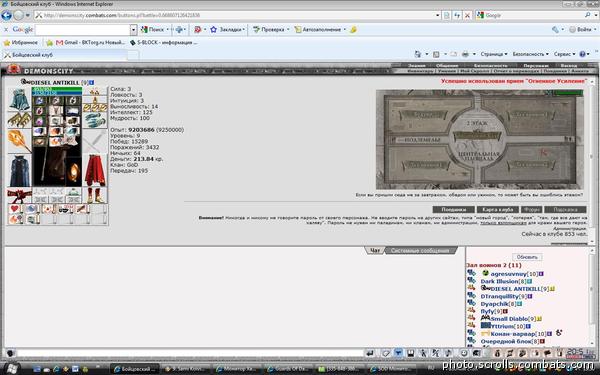Click the blue gloves equipment item
The image size is (600, 375).
coord(95,121)
